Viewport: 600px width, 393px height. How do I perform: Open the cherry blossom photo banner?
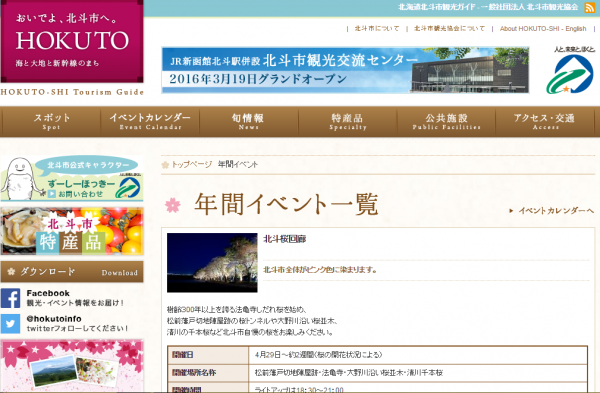[x=72, y=365]
